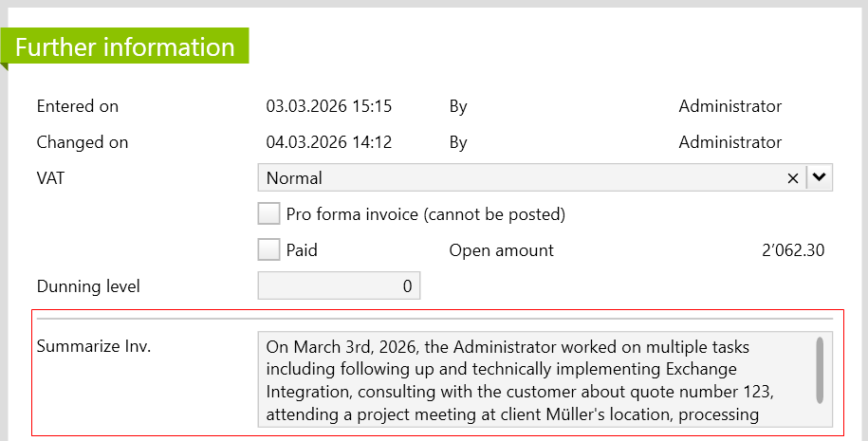Click Administrator in the Changed on row
Screen dimensions: 868x441
point(729,142)
